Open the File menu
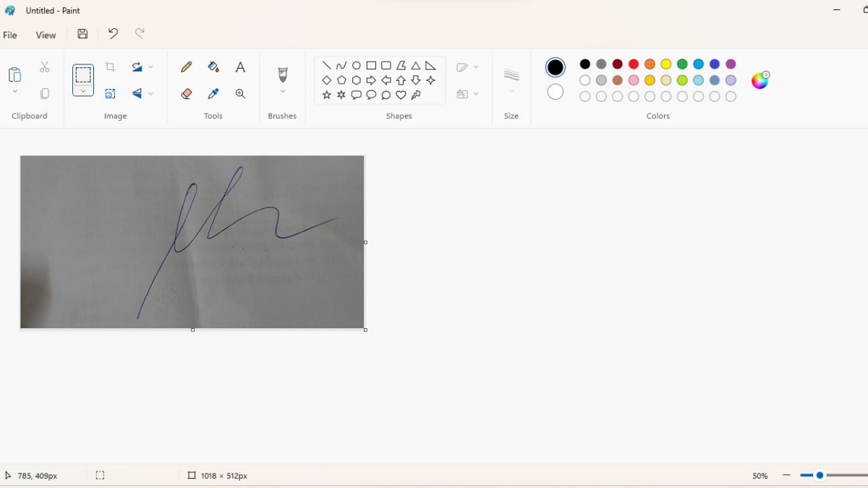 [10, 35]
